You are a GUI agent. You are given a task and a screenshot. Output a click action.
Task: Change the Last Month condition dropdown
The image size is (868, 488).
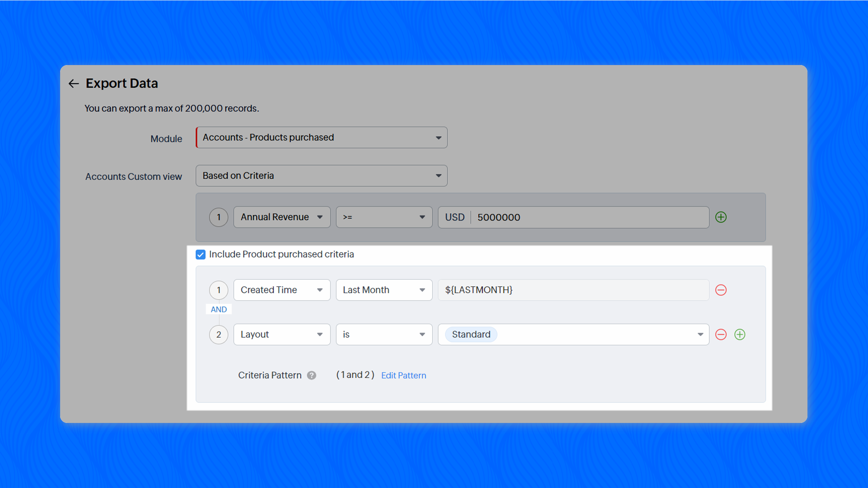(x=384, y=290)
